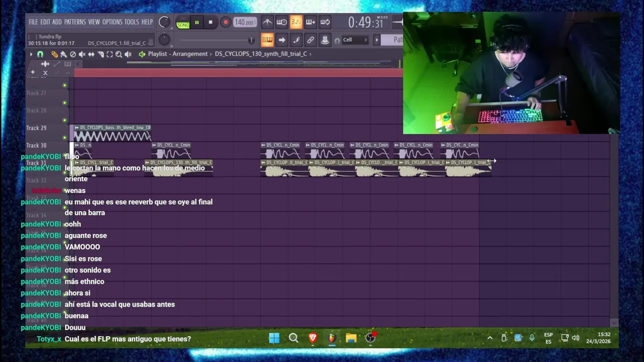This screenshot has width=644, height=362.
Task: Select the Delete tool in playlist toolbar
Action: pyautogui.click(x=73, y=54)
